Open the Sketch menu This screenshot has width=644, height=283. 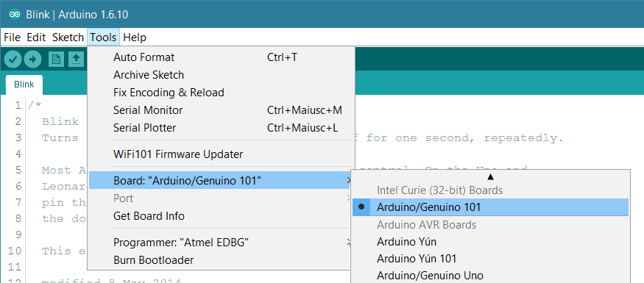tap(68, 37)
